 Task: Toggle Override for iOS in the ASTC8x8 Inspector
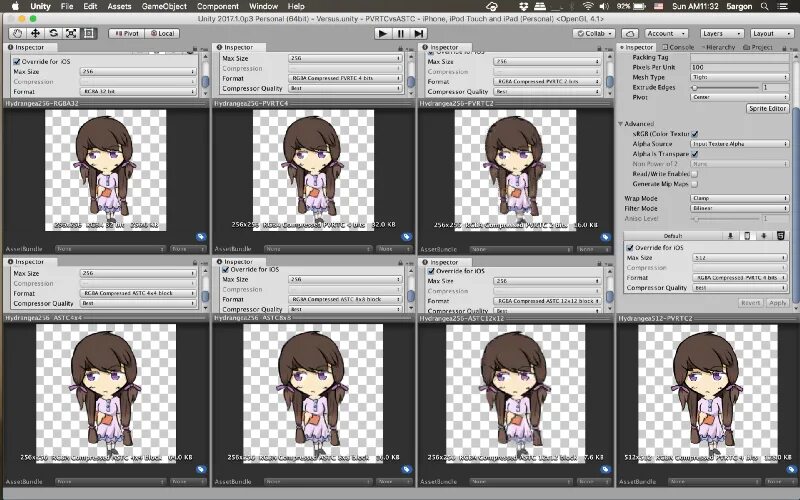[x=226, y=269]
